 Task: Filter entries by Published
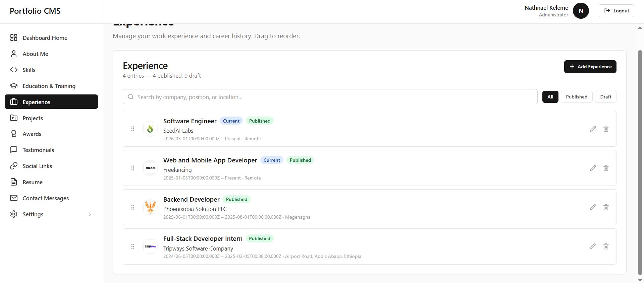point(577,97)
